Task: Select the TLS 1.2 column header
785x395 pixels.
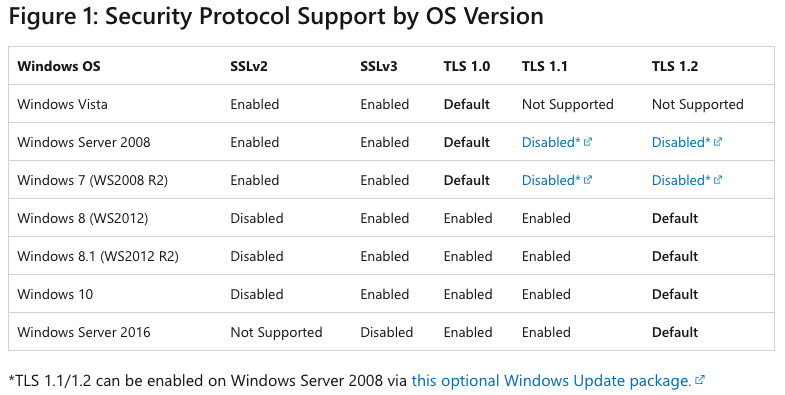Action: click(x=675, y=66)
